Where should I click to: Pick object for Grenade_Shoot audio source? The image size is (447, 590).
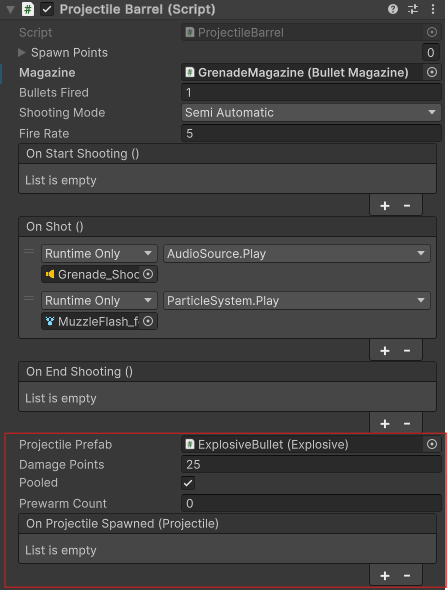pyautogui.click(x=148, y=274)
